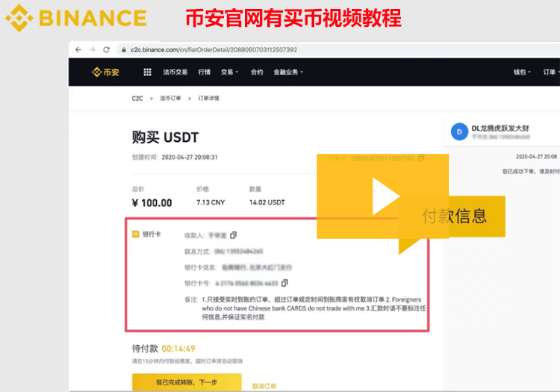Click merchant name DL龙腾虎跃发大财

pyautogui.click(x=500, y=128)
